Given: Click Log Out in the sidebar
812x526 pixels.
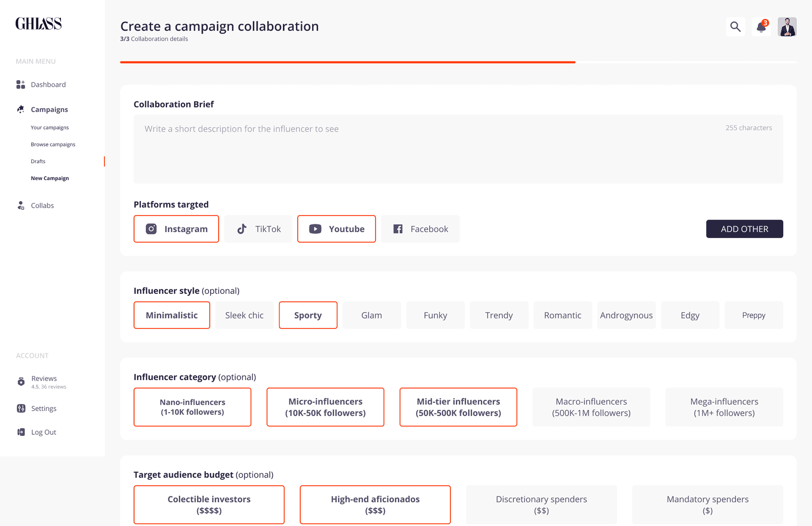Looking at the screenshot, I should pyautogui.click(x=44, y=432).
